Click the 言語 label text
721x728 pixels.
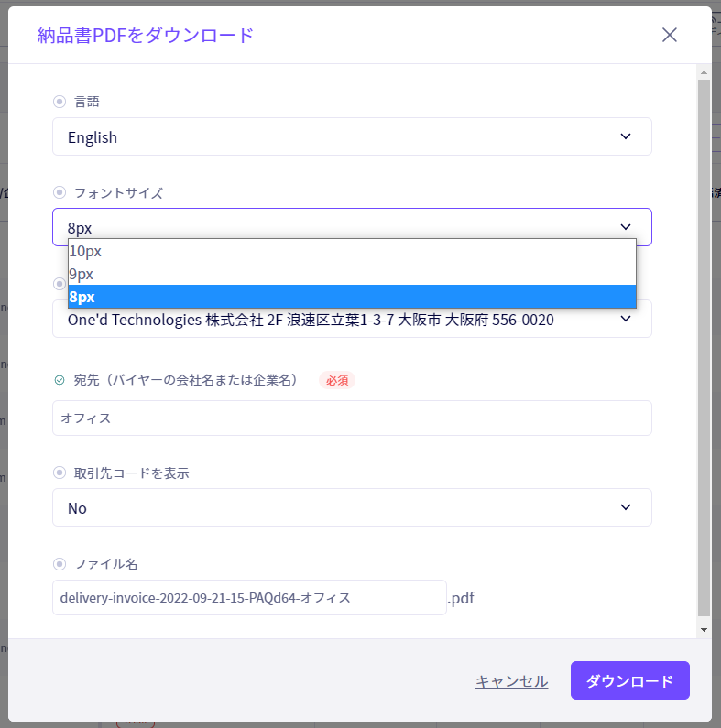(x=87, y=102)
